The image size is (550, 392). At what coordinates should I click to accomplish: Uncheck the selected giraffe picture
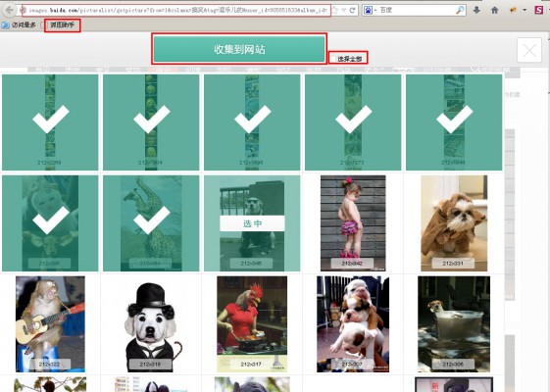coord(151,223)
